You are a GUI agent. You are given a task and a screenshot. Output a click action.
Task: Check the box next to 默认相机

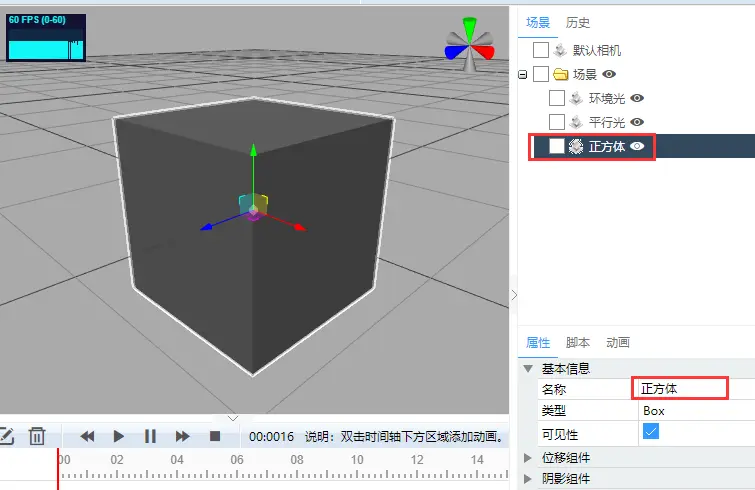click(541, 50)
